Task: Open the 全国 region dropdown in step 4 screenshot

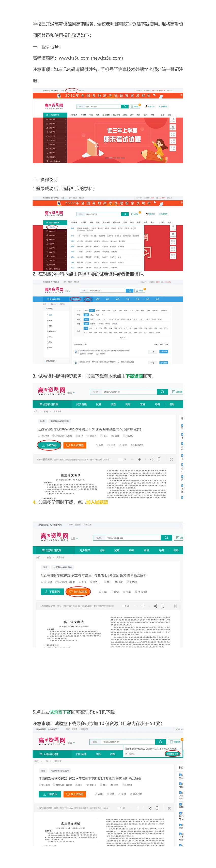Action: click(x=74, y=539)
